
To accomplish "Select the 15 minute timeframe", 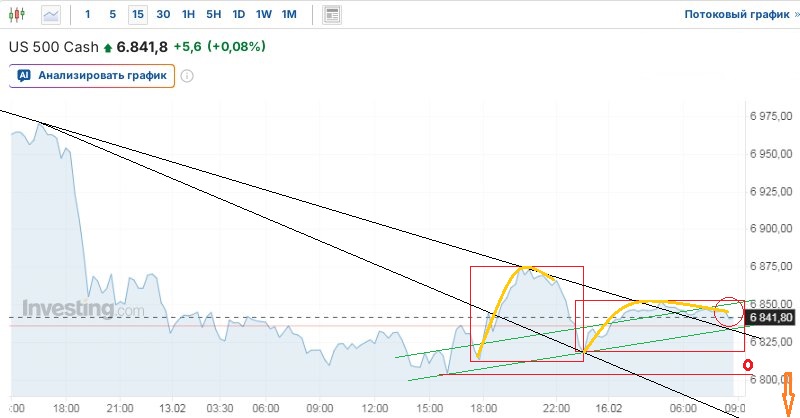I will coord(137,15).
